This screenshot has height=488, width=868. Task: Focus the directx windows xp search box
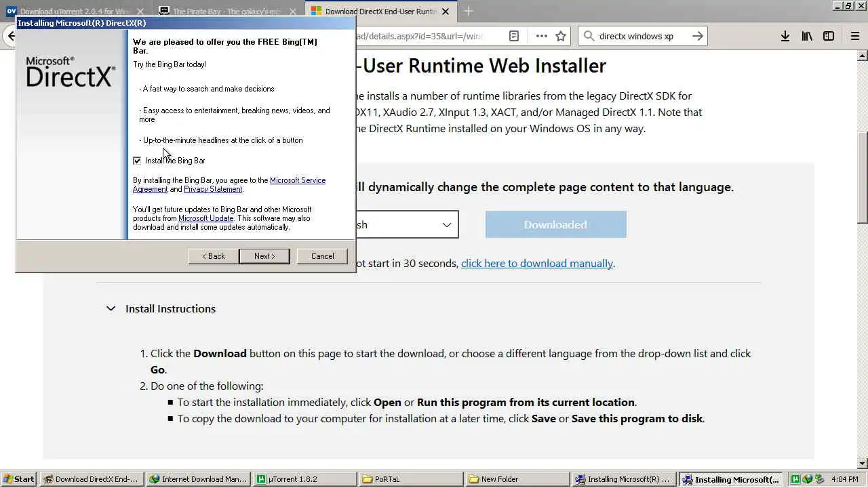tap(642, 36)
